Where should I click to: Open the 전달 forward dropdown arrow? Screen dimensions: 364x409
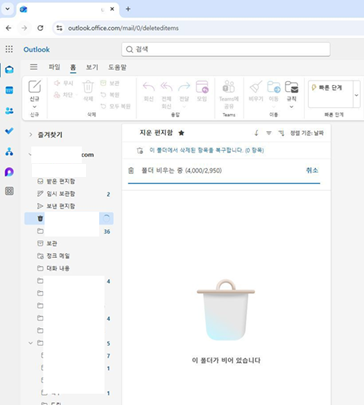(184, 107)
